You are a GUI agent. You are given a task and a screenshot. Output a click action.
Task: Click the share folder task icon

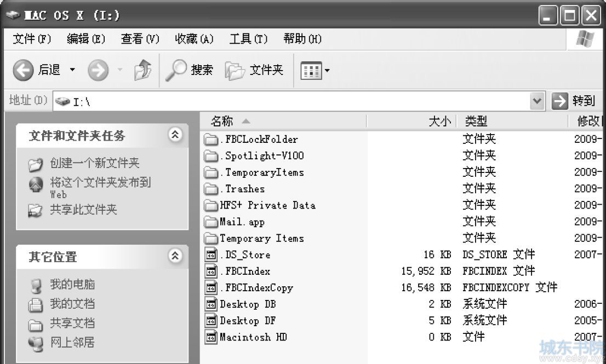coord(35,210)
